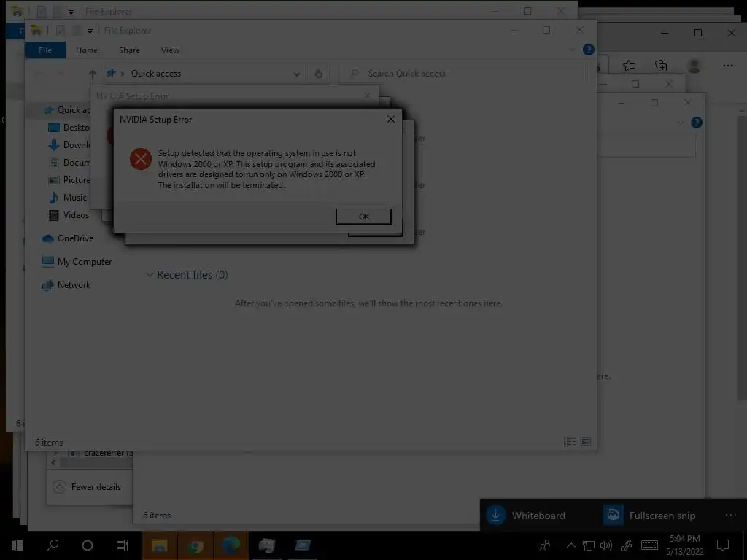Expand the File Explorer ribbon chevron

(572, 50)
